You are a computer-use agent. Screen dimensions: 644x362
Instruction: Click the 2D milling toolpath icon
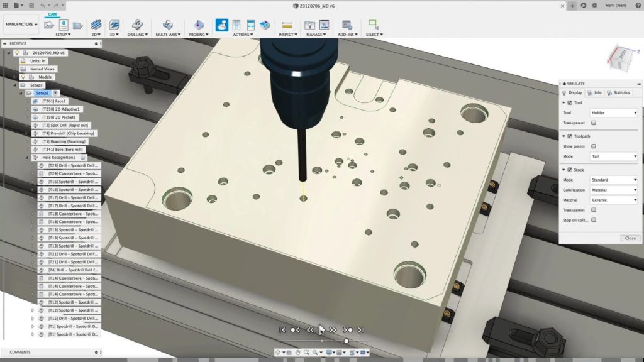[96, 25]
